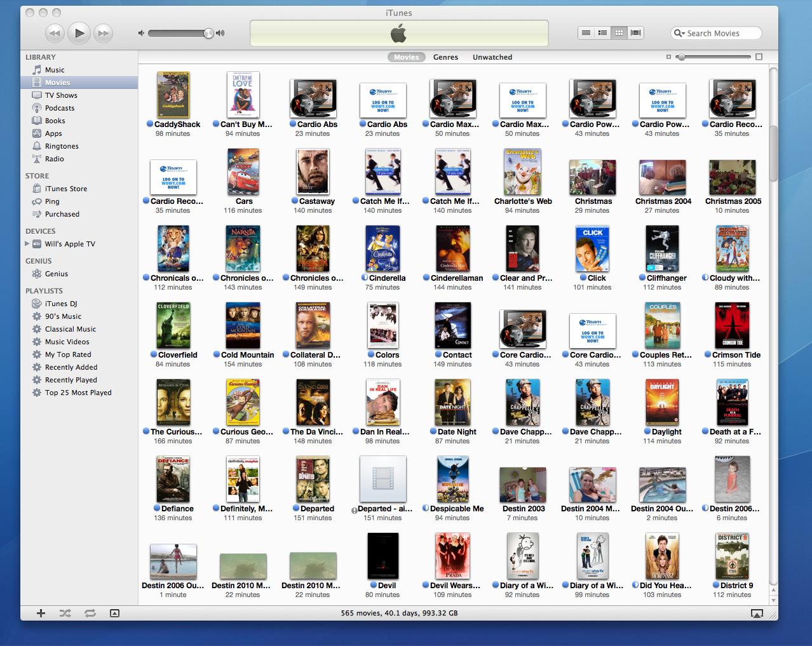Select Charlotte's Web movie poster
This screenshot has height=646, width=812.
tap(523, 172)
